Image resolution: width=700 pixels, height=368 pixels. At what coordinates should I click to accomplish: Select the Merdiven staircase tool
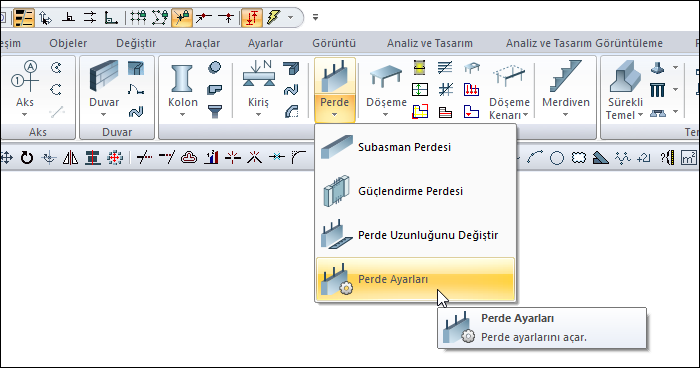(566, 89)
